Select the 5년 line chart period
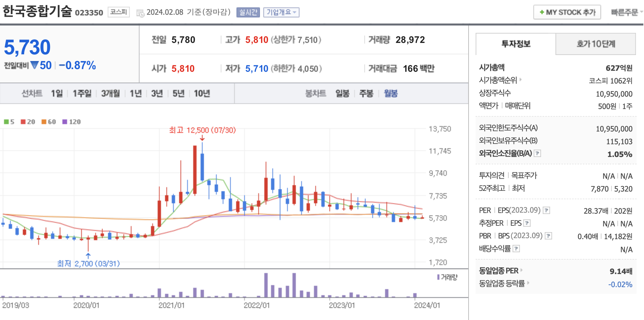The height and width of the screenshot is (320, 644). tap(178, 93)
